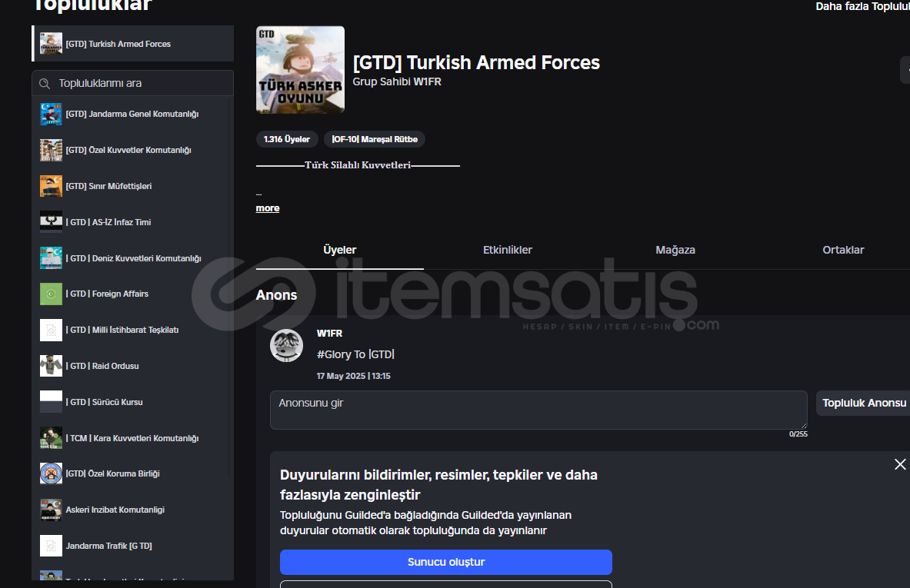This screenshot has height=588, width=910.
Task: Select the Jandarma Trafik [G TD] label
Action: (109, 546)
